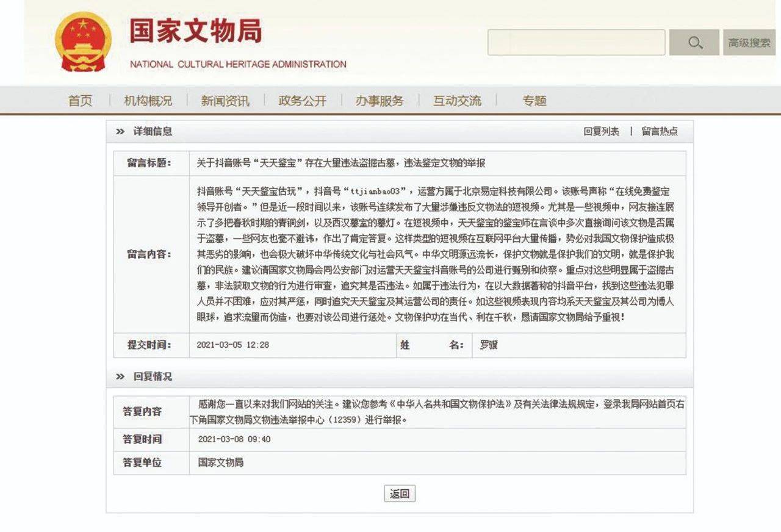Click the national emblem logo

pyautogui.click(x=83, y=42)
